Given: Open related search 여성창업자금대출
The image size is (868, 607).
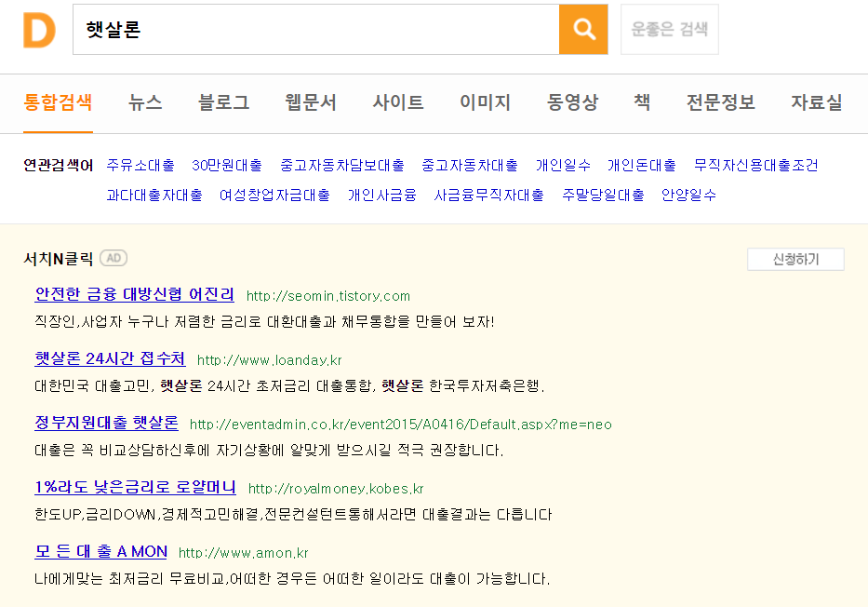Looking at the screenshot, I should click(275, 195).
